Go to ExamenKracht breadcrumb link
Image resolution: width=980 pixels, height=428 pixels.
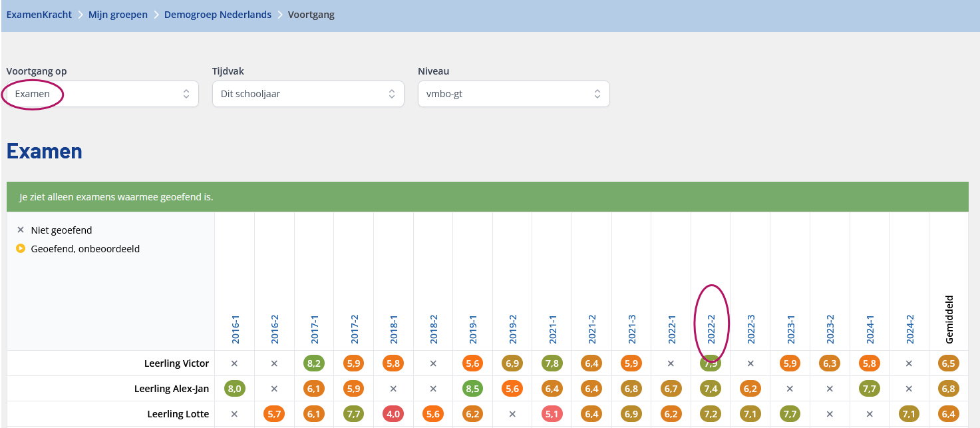point(39,15)
